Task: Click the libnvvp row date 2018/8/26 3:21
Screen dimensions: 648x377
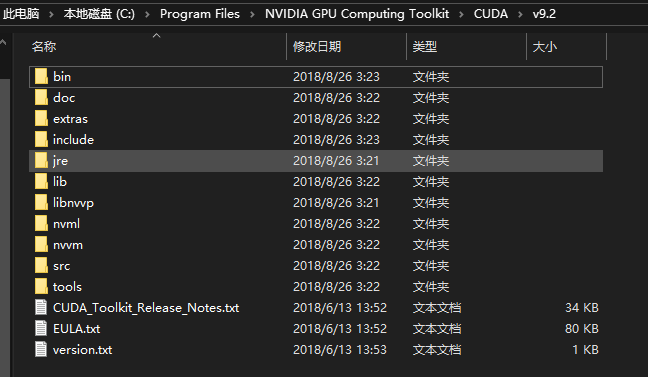Action: (x=336, y=203)
